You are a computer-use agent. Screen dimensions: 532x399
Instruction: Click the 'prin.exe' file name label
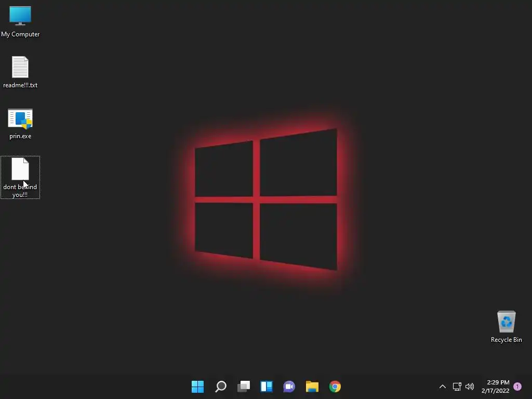(x=20, y=136)
